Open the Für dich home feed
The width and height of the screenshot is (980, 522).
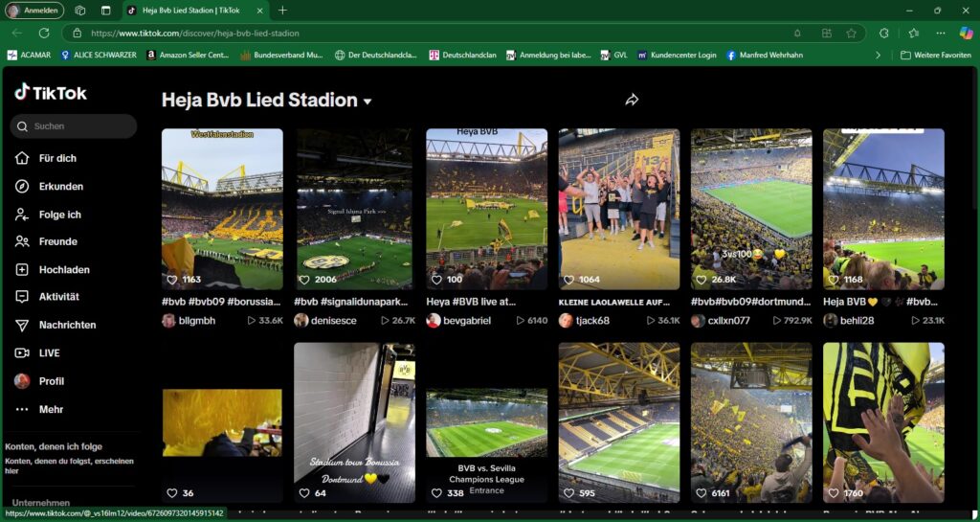(x=56, y=158)
